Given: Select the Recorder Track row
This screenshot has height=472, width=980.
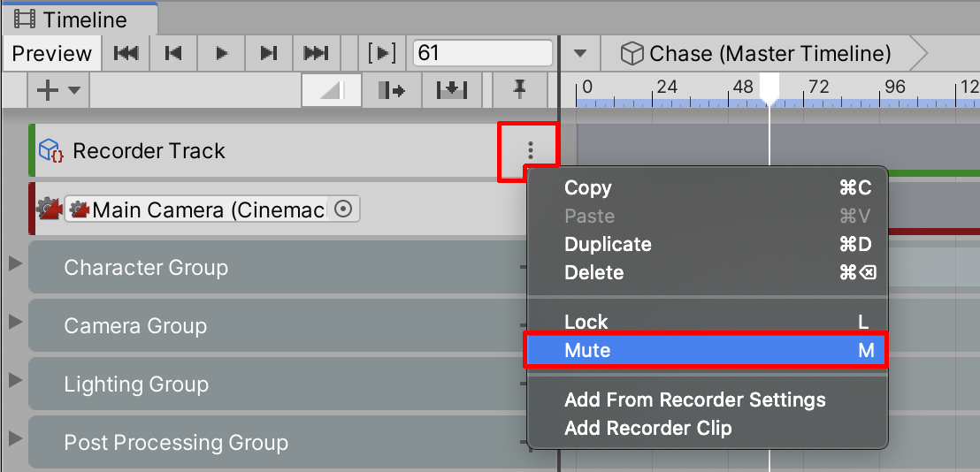Looking at the screenshot, I should click(x=293, y=150).
